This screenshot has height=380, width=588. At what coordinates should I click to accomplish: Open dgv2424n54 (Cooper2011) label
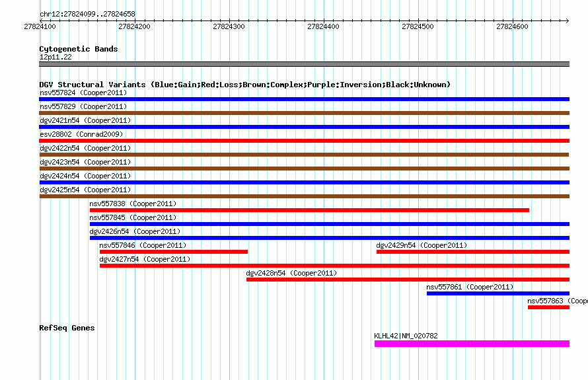[x=85, y=176]
